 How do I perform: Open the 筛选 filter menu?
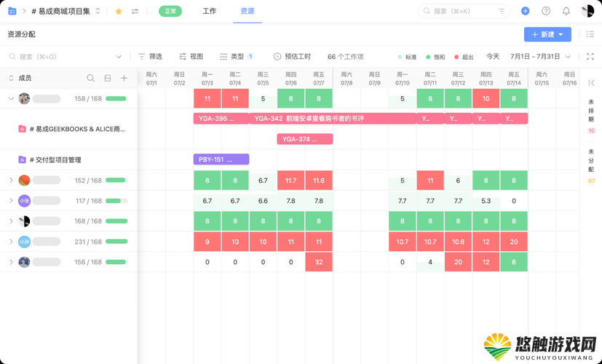pos(150,57)
